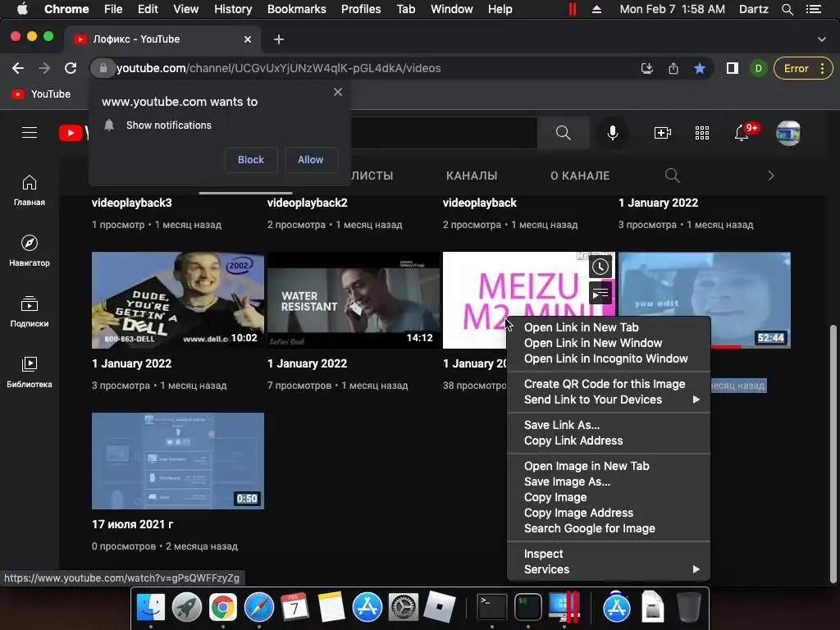Open Chrome from the Dock
The image size is (840, 630).
coord(223,608)
